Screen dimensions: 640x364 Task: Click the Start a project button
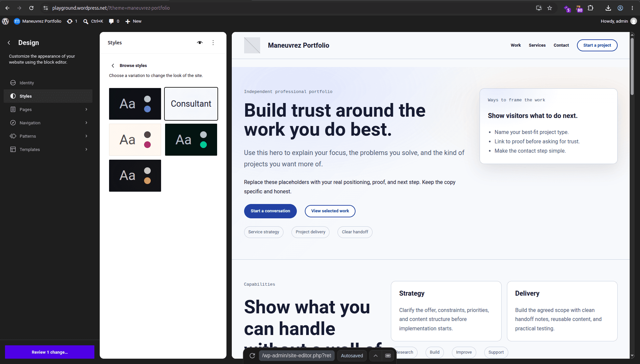click(597, 45)
